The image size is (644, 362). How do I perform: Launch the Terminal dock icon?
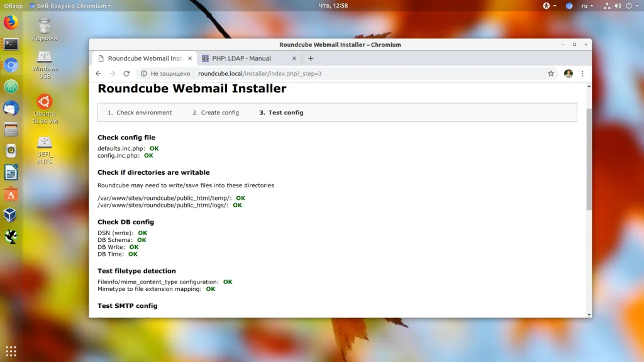(11, 44)
